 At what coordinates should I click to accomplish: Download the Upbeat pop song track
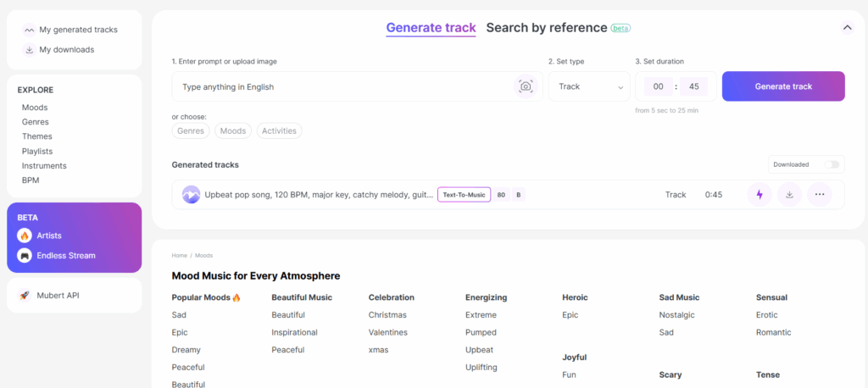pyautogui.click(x=789, y=194)
